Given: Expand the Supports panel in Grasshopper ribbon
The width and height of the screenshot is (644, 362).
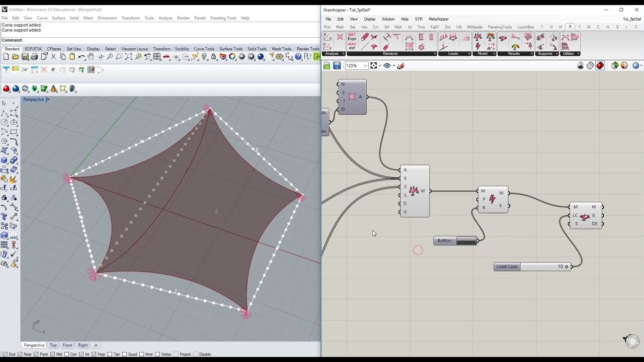Looking at the screenshot, I should [556, 53].
